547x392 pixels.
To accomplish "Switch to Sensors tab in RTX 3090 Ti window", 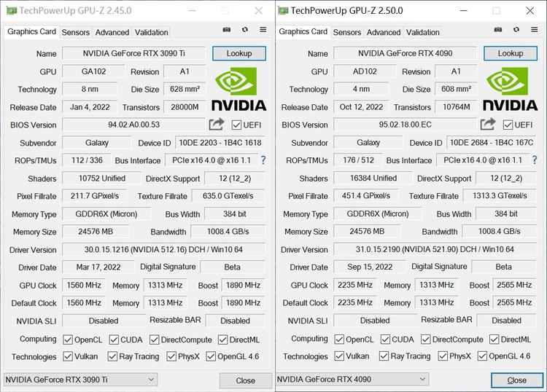I will (76, 32).
